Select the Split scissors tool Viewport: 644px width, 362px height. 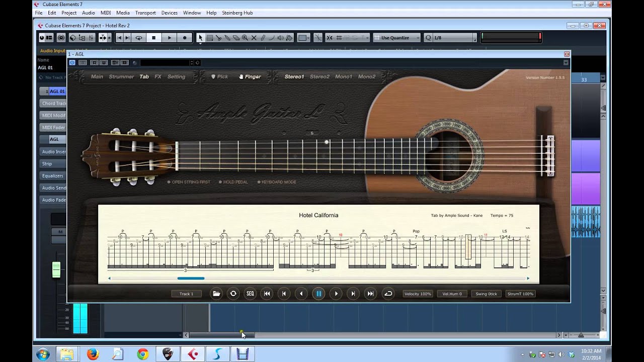tap(218, 38)
